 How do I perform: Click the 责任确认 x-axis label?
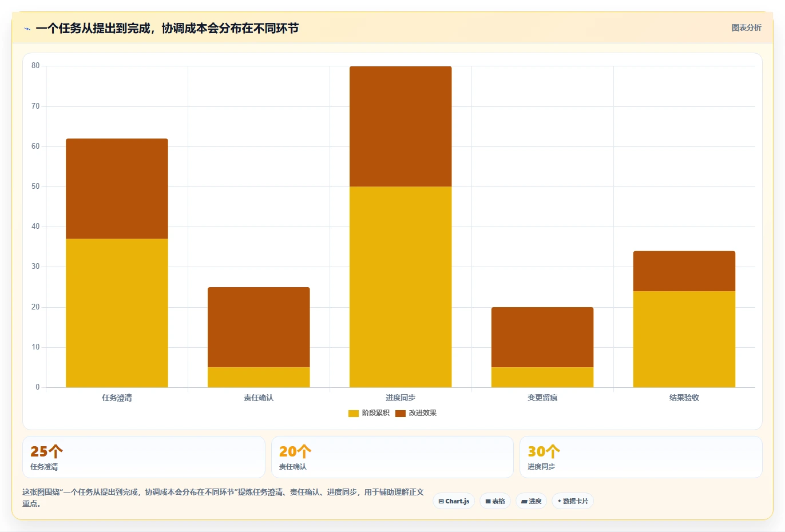tap(259, 398)
